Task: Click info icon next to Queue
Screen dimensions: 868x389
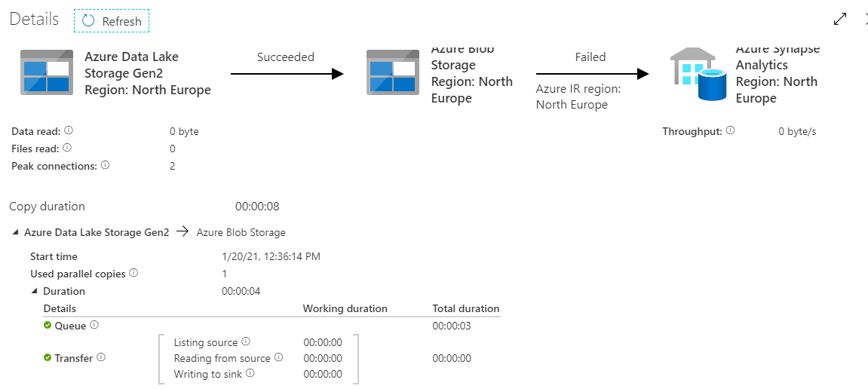Action: coord(94,325)
